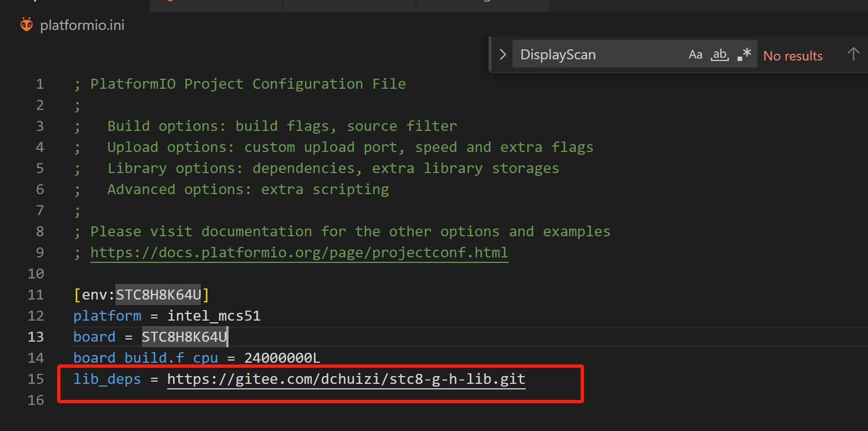Click line number 1 in the gutter
868x431 pixels.
39,84
